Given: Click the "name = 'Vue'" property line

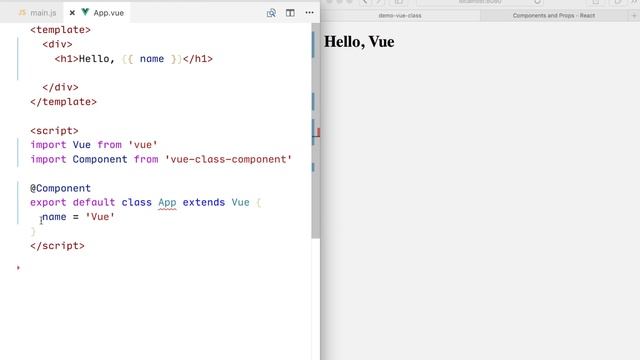Looking at the screenshot, I should tap(78, 217).
